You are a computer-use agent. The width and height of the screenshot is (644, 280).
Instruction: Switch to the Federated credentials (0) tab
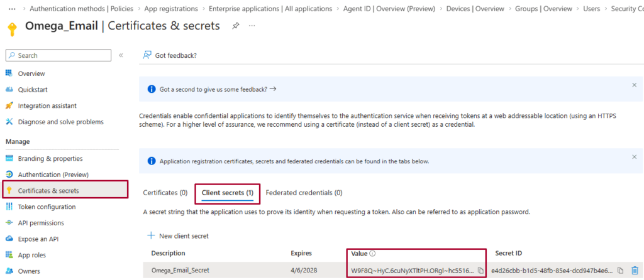pyautogui.click(x=304, y=193)
